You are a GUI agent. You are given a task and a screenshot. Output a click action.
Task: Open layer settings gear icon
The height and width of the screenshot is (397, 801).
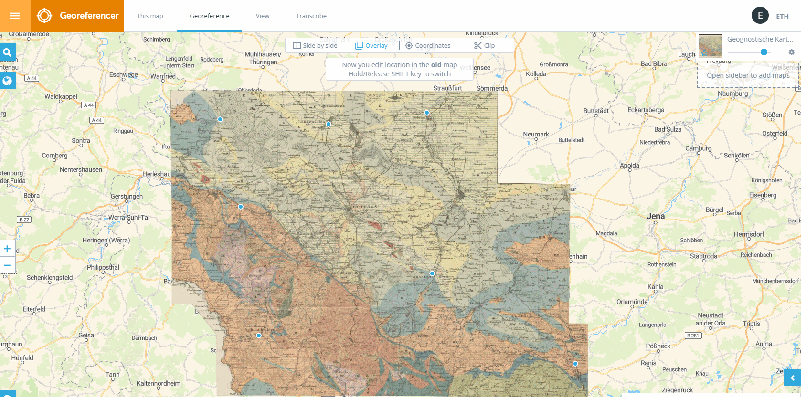792,52
